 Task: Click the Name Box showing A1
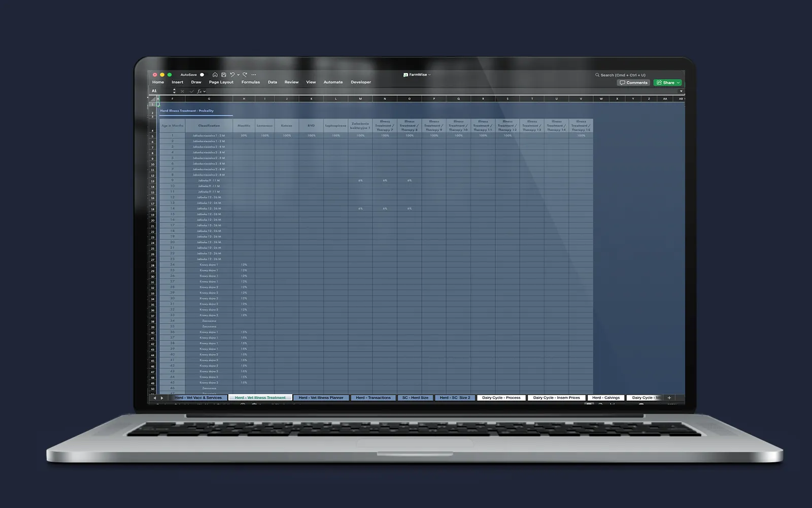161,91
